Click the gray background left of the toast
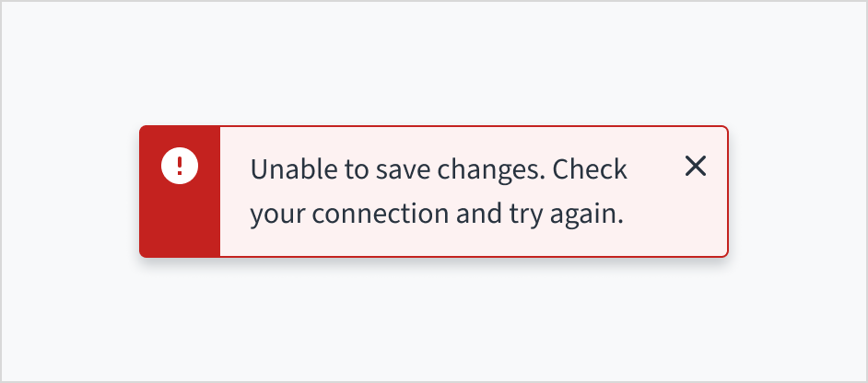The width and height of the screenshot is (868, 383). (69, 191)
